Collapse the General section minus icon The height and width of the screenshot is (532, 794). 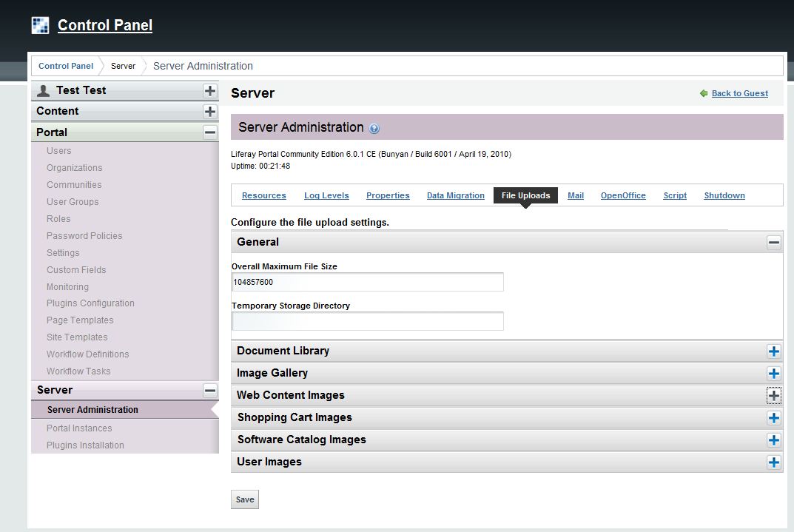[773, 242]
